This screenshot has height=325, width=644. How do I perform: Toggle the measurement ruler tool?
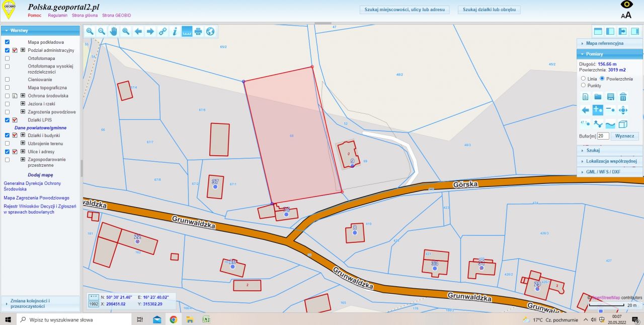tap(186, 31)
